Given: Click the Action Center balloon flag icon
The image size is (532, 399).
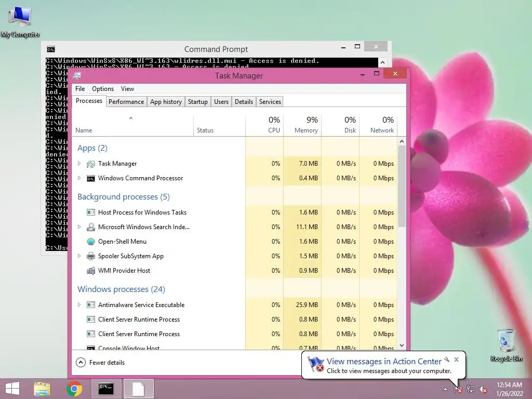Looking at the screenshot, I should (315, 365).
